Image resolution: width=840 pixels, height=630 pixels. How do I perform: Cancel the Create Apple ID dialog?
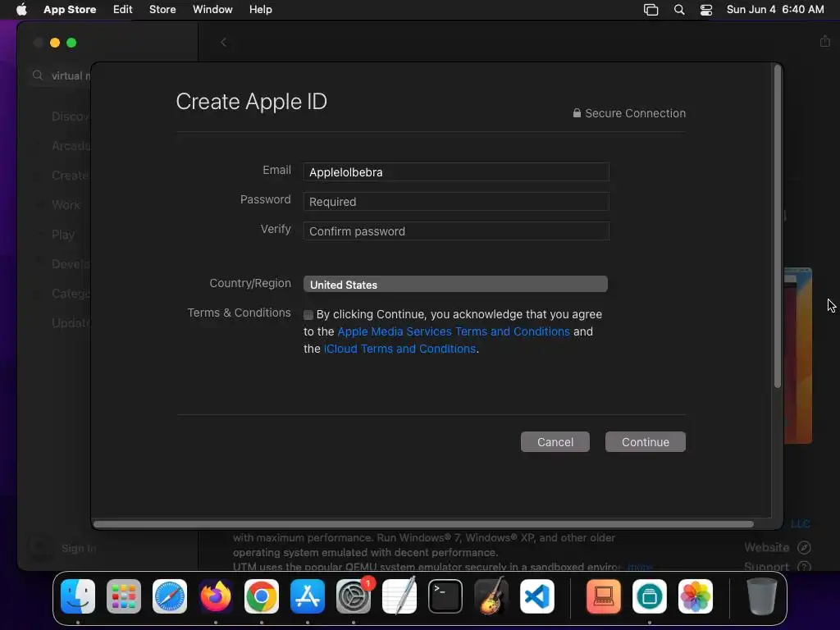click(555, 442)
